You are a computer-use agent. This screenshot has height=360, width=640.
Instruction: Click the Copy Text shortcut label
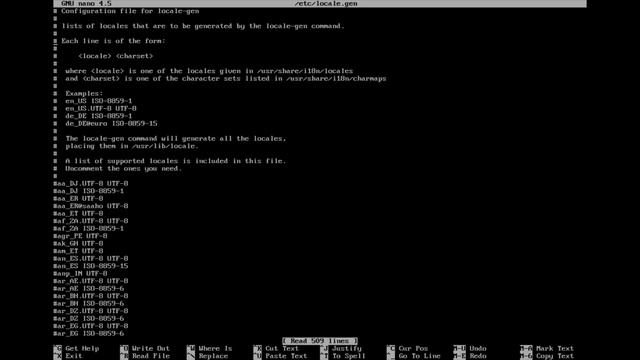pyautogui.click(x=555, y=356)
